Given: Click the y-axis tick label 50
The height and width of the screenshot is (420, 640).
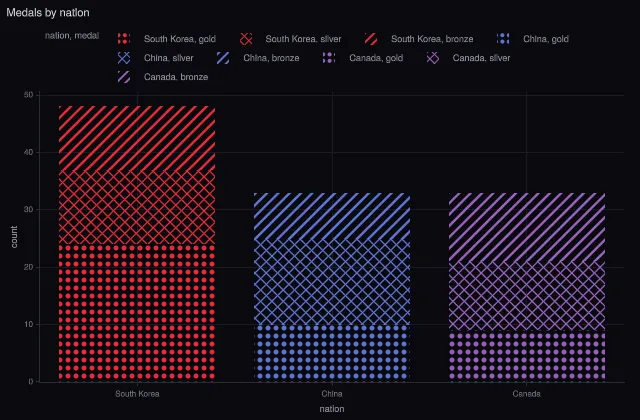Looking at the screenshot, I should click(x=29, y=95).
